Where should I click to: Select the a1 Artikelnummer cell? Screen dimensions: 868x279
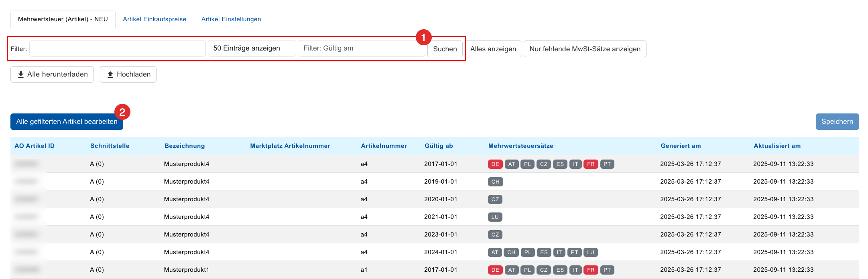(x=364, y=270)
